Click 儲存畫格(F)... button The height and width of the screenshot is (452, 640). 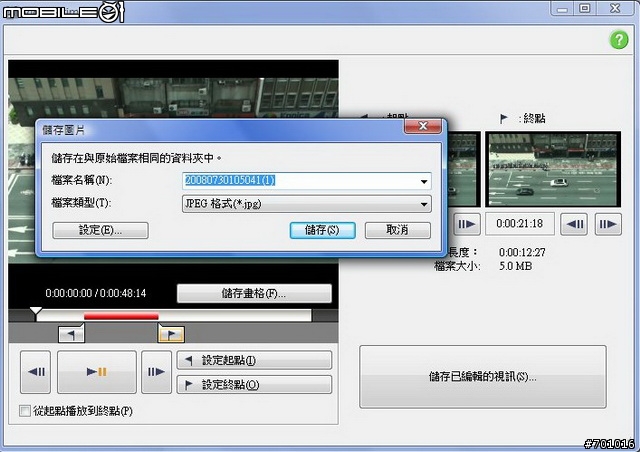click(x=254, y=294)
